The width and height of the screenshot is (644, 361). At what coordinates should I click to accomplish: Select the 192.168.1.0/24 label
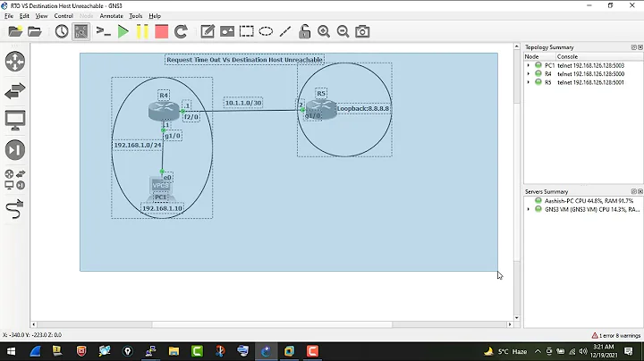137,146
